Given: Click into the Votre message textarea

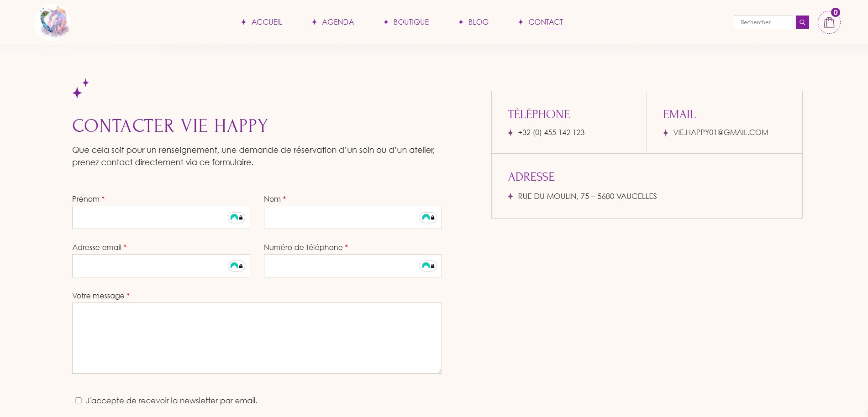Looking at the screenshot, I should pos(257,338).
